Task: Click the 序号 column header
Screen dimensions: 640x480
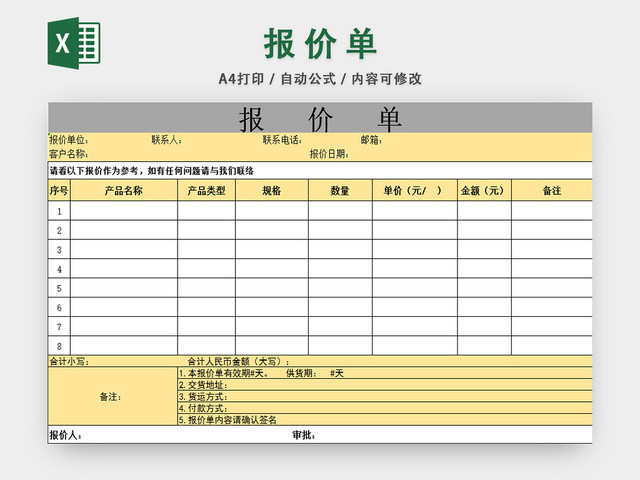Action: (x=59, y=191)
